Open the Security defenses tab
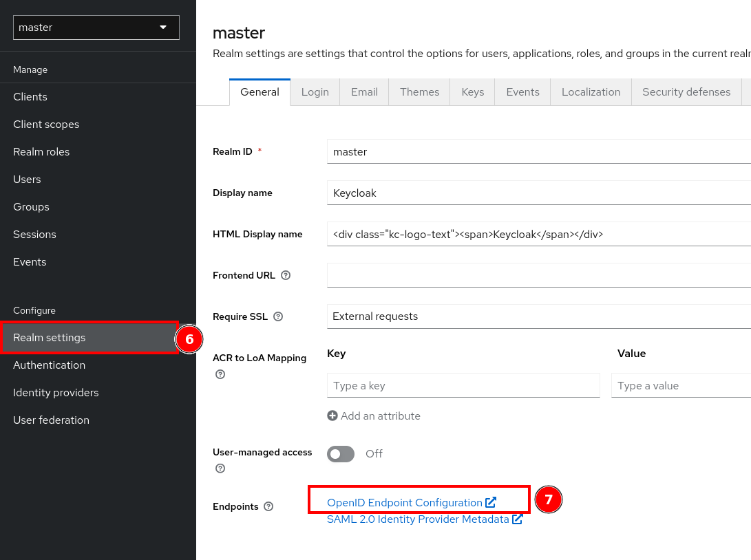The width and height of the screenshot is (751, 560). (686, 91)
